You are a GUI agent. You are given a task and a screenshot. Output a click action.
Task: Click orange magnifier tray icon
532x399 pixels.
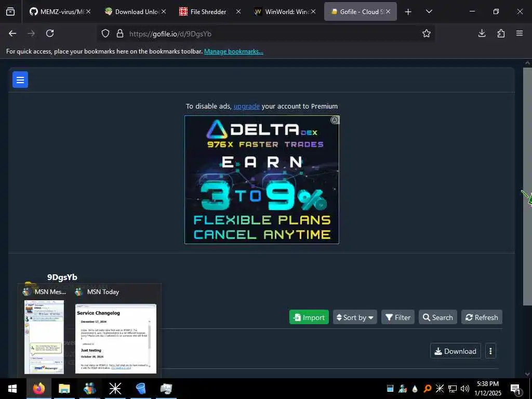427,389
